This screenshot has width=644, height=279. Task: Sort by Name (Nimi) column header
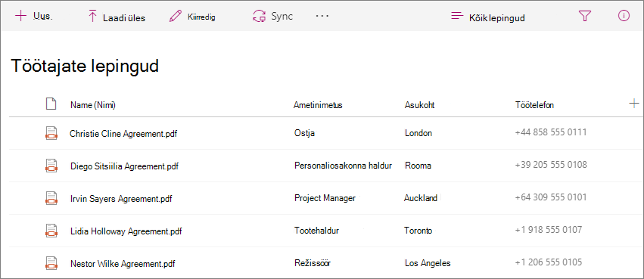coord(93,105)
